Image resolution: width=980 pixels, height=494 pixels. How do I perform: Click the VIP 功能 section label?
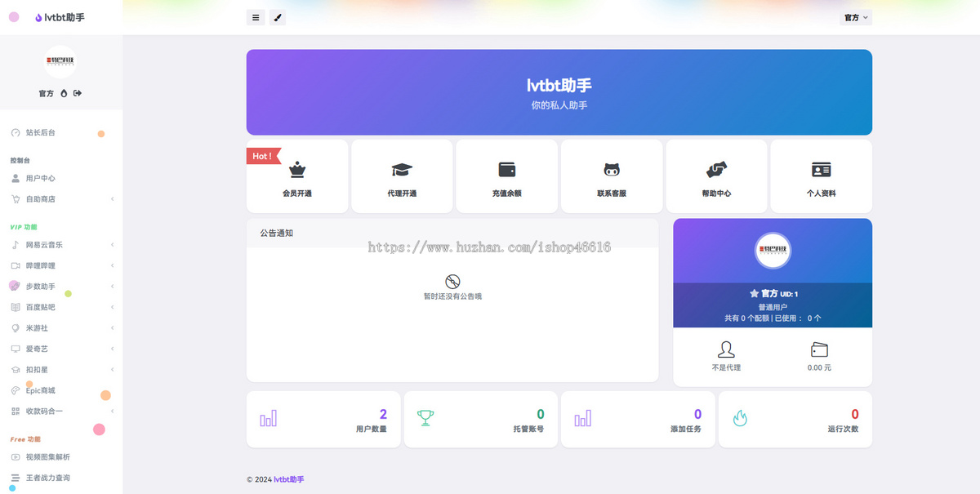tap(24, 227)
